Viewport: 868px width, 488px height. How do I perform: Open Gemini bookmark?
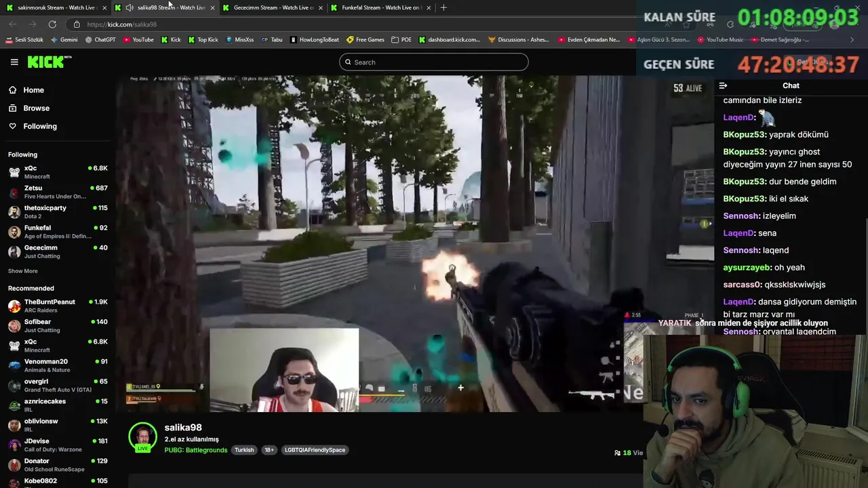point(64,40)
